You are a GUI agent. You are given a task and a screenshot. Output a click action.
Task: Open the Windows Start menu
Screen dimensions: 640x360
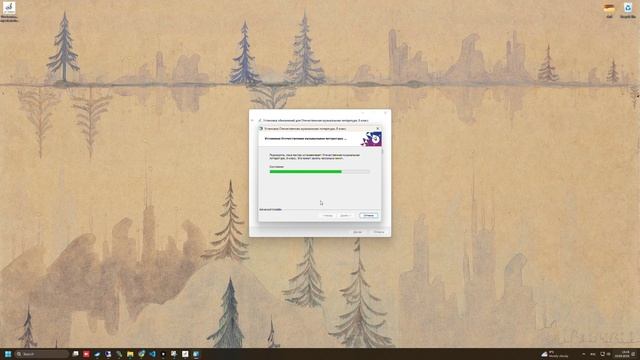(8, 354)
